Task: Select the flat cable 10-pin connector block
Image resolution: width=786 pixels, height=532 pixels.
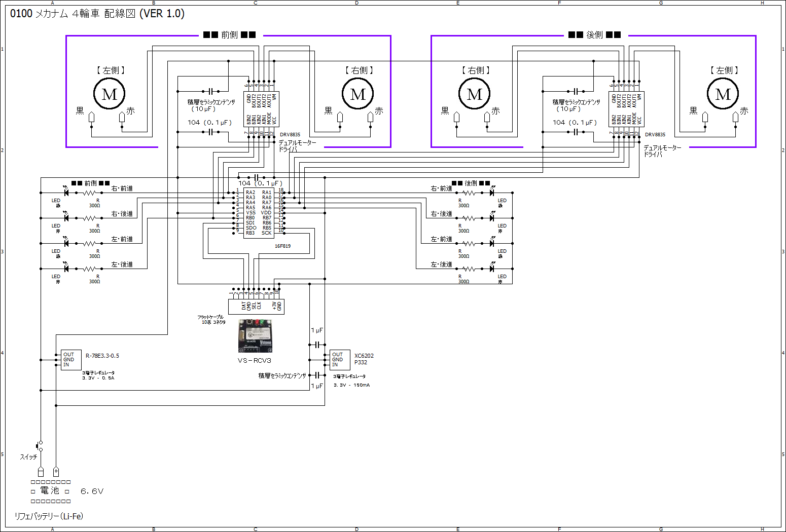Action: point(256,306)
